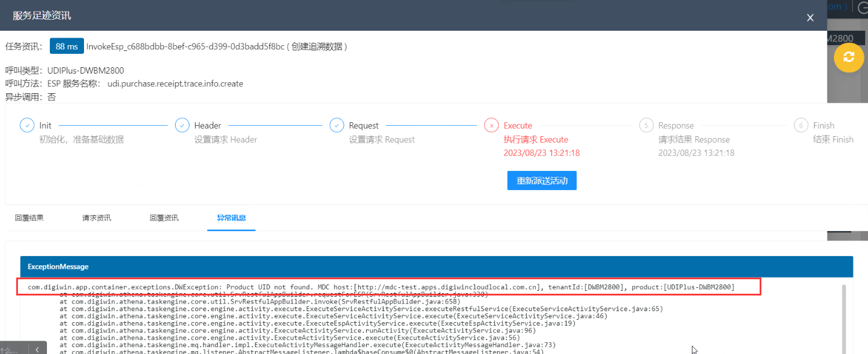Viewport: 868px width, 354px height.
Task: Switch to the 回覆结果 tab
Action: click(x=29, y=218)
